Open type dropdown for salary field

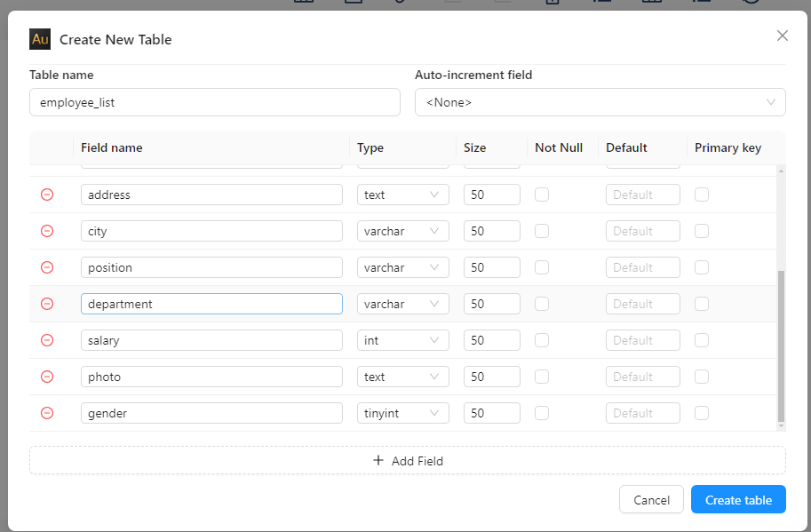tap(403, 340)
